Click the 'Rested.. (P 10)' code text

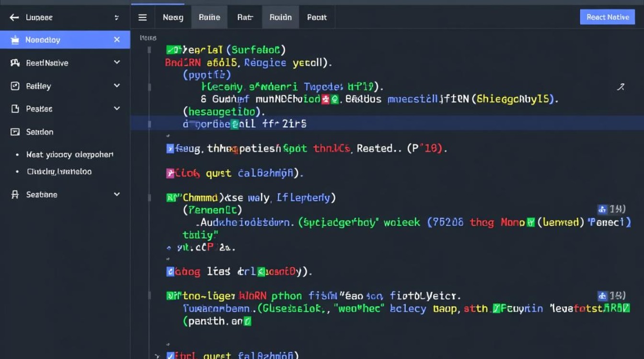(402, 148)
